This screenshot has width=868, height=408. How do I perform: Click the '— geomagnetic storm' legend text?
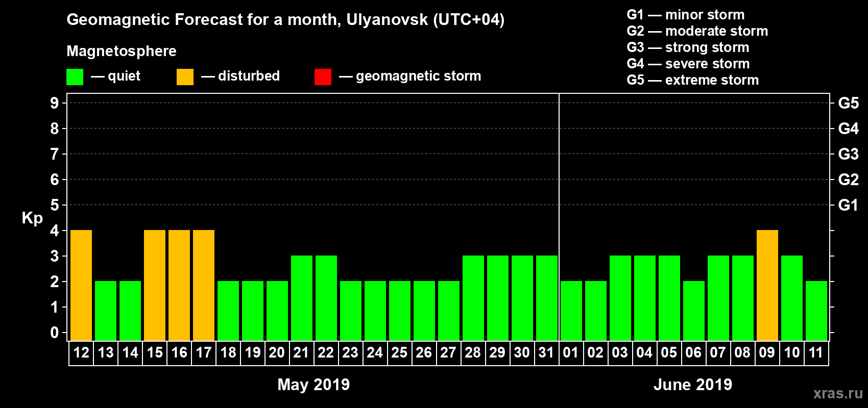point(410,76)
